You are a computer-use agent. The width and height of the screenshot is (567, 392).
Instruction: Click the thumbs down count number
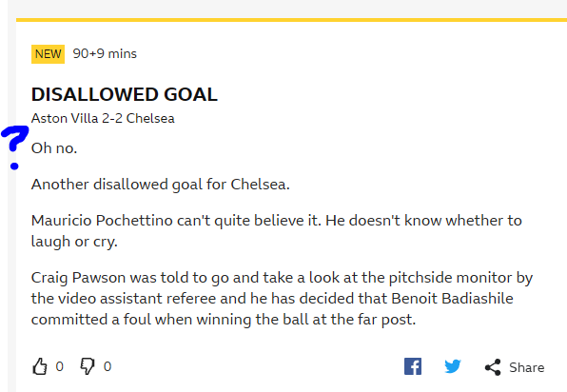click(x=108, y=366)
